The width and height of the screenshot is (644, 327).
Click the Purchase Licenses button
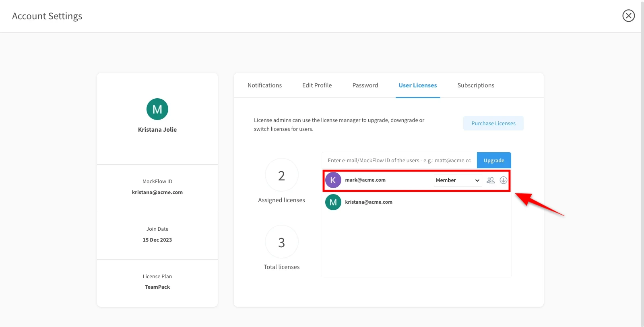coord(493,123)
